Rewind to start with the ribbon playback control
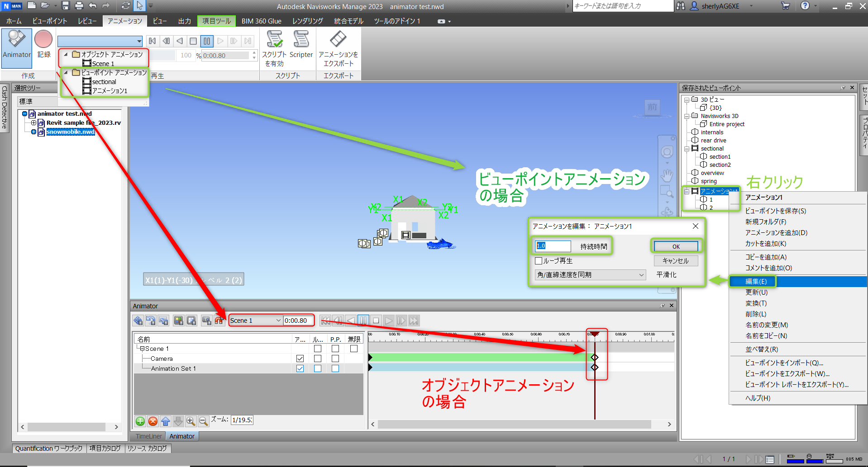This screenshot has height=467, width=868. 153,41
